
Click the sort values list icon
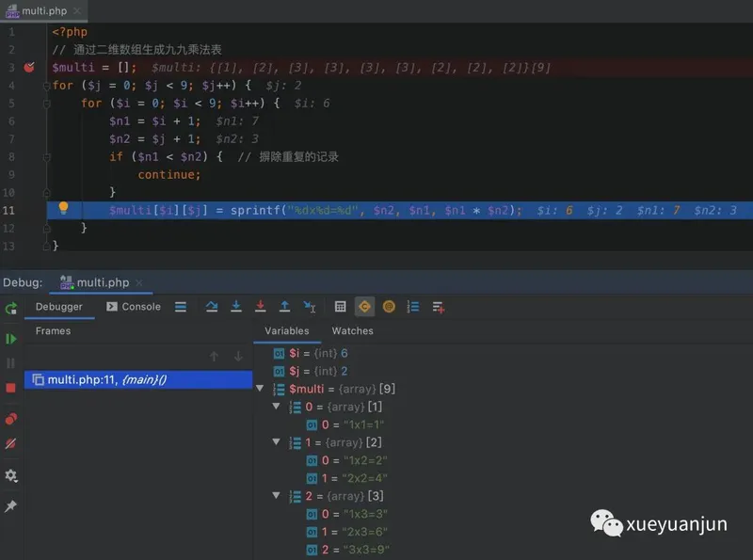coord(413,307)
